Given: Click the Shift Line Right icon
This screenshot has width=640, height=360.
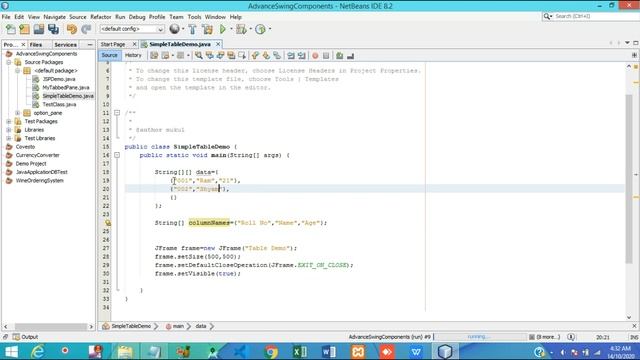Looking at the screenshot, I should (302, 56).
